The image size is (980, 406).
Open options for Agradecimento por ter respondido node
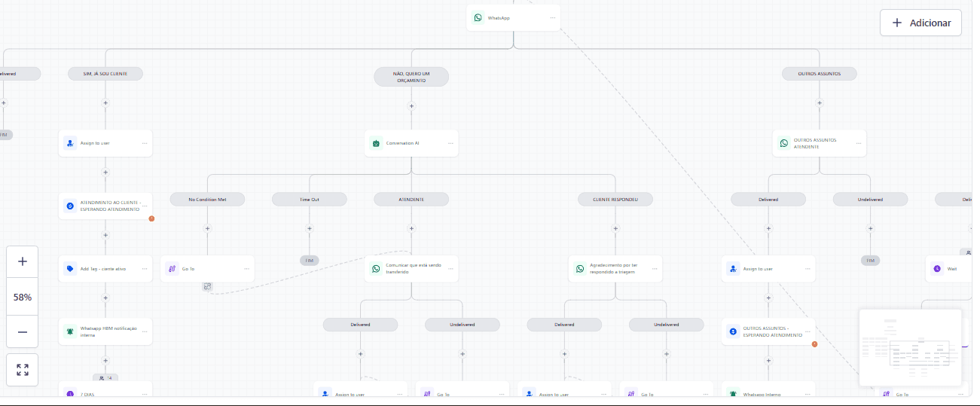pos(655,269)
